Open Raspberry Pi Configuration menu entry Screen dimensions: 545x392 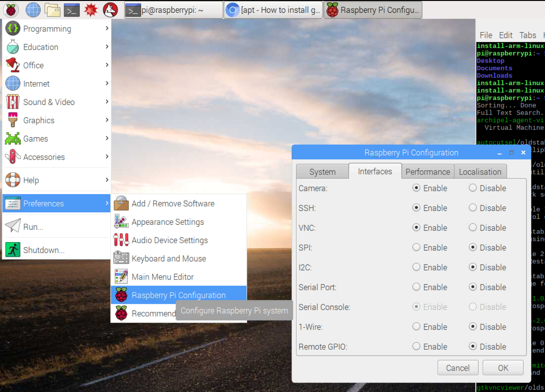(179, 295)
